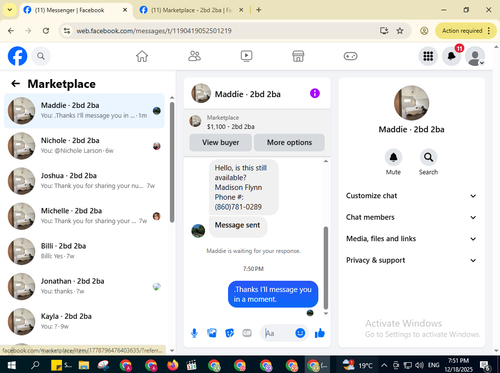The height and width of the screenshot is (373, 500).
Task: Choose a sticker icon in composer
Action: 230,333
